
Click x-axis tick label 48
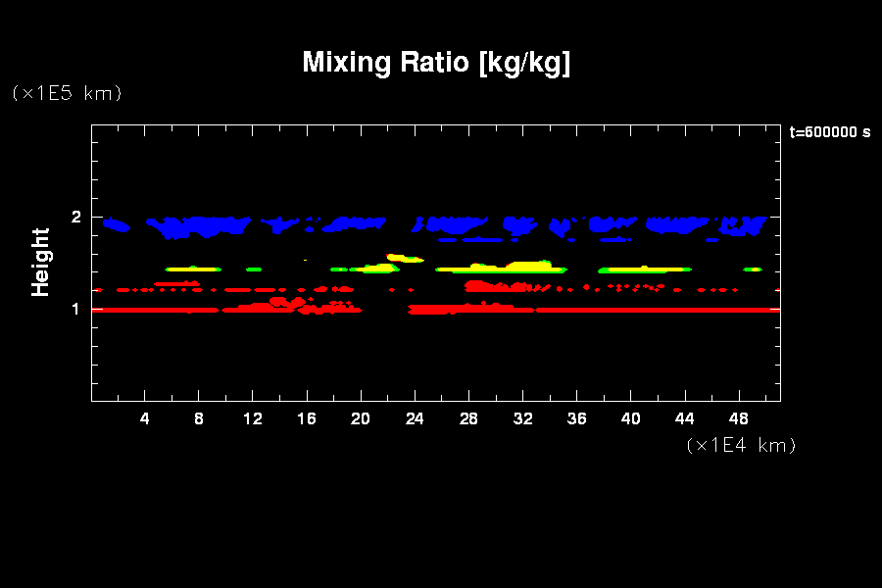[738, 418]
